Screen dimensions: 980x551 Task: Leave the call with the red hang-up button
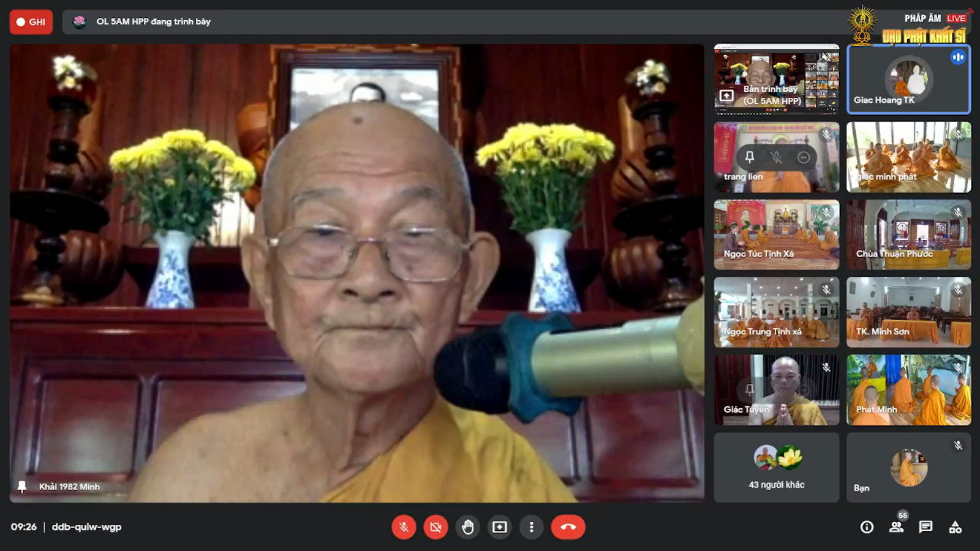click(x=568, y=527)
